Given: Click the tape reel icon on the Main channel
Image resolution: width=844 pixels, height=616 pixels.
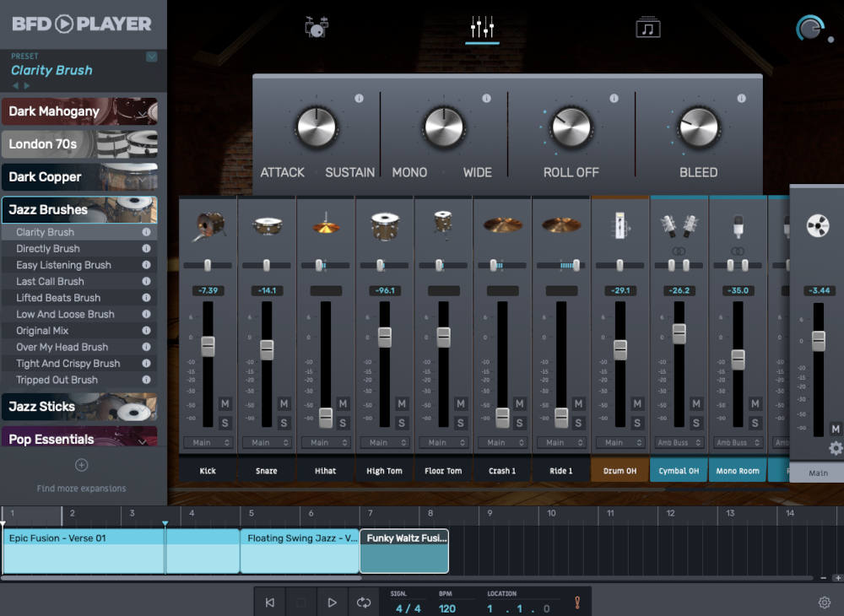Looking at the screenshot, I should 817,225.
